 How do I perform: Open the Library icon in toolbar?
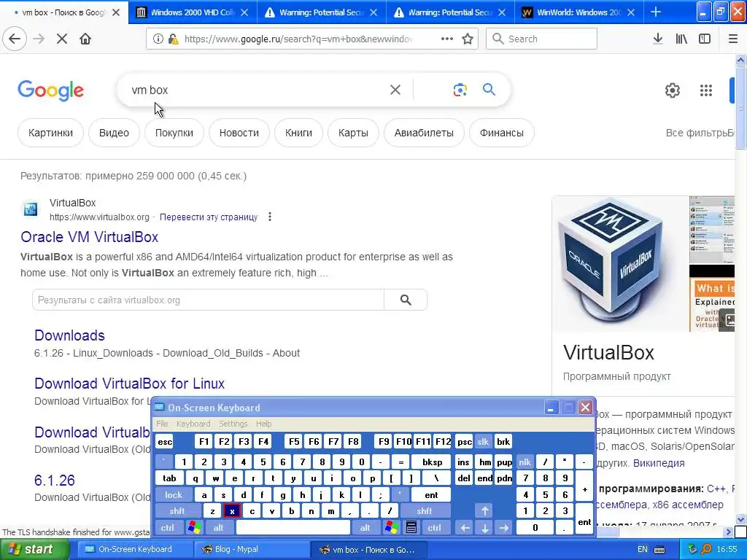coord(681,39)
